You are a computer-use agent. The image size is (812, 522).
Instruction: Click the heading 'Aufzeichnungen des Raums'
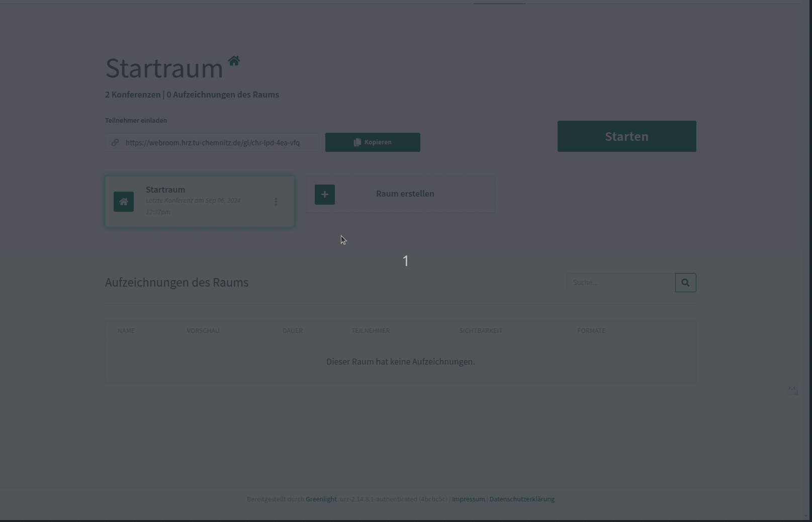(176, 282)
